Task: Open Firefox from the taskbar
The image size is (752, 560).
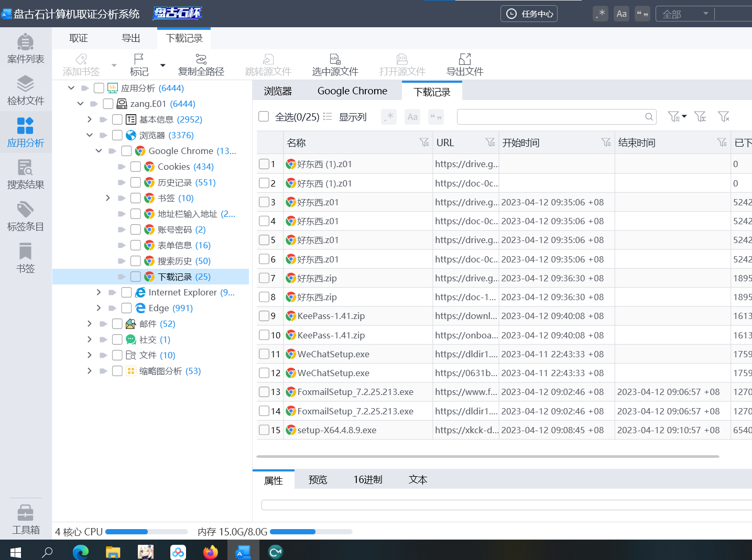Action: 211,552
